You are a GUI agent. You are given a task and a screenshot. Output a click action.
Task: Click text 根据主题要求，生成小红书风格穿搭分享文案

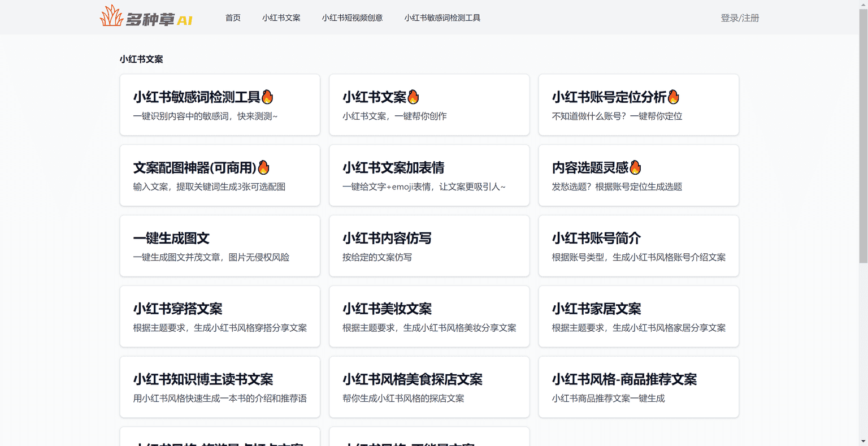click(x=220, y=328)
